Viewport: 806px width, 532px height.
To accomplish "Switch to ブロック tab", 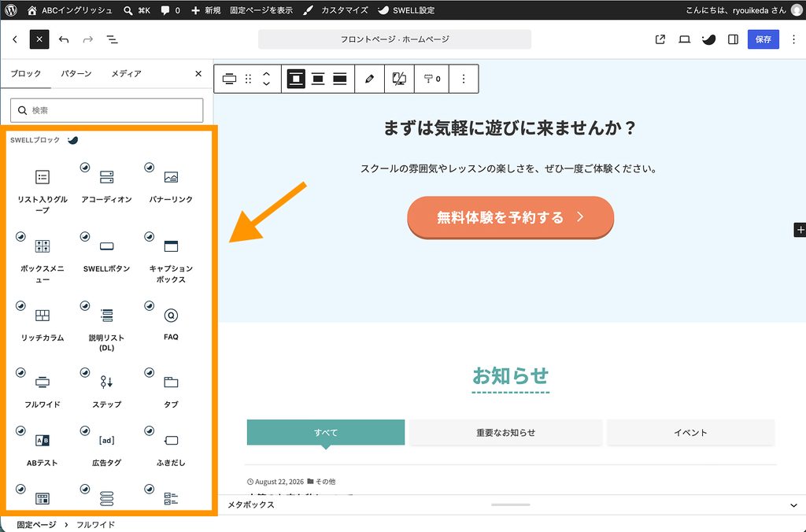I will coord(26,73).
